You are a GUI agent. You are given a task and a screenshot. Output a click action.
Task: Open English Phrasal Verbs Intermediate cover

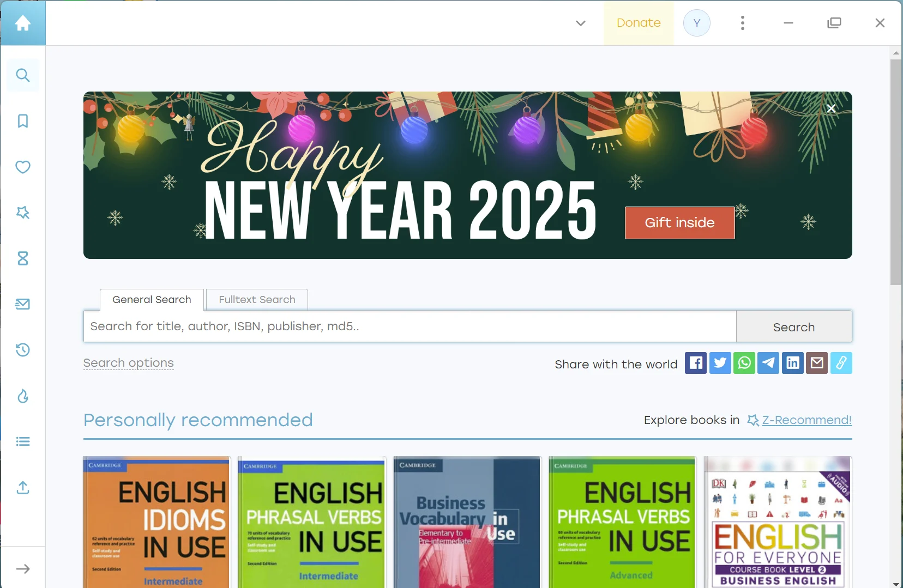(x=312, y=522)
